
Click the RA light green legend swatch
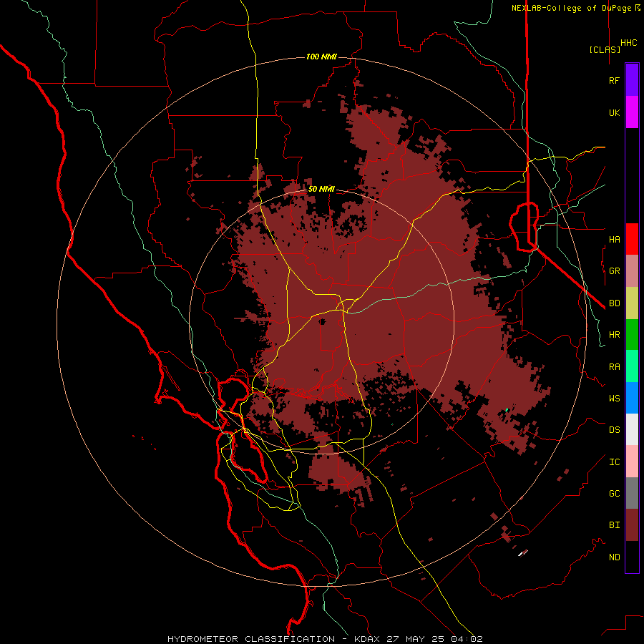click(x=632, y=366)
